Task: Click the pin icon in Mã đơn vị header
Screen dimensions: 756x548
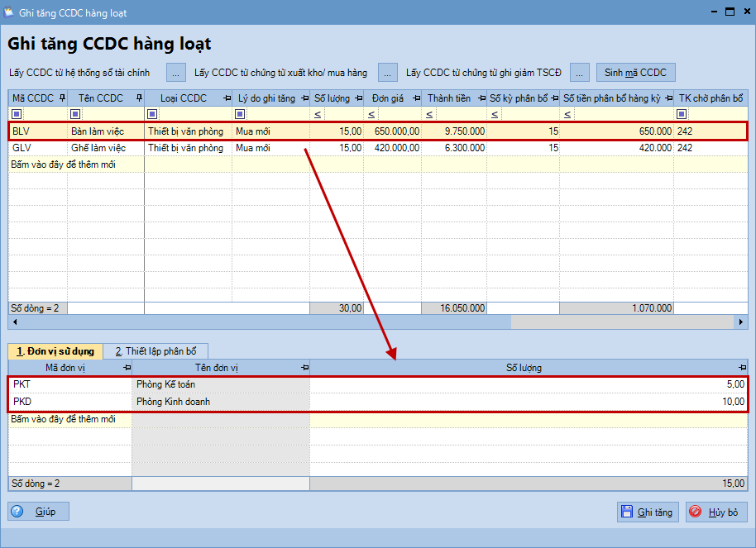Action: pyautogui.click(x=126, y=367)
